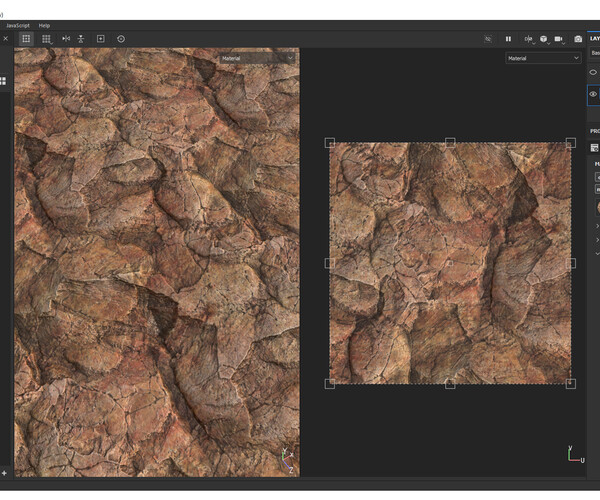Pause the engine computation
The image size is (600, 500).
click(x=508, y=39)
